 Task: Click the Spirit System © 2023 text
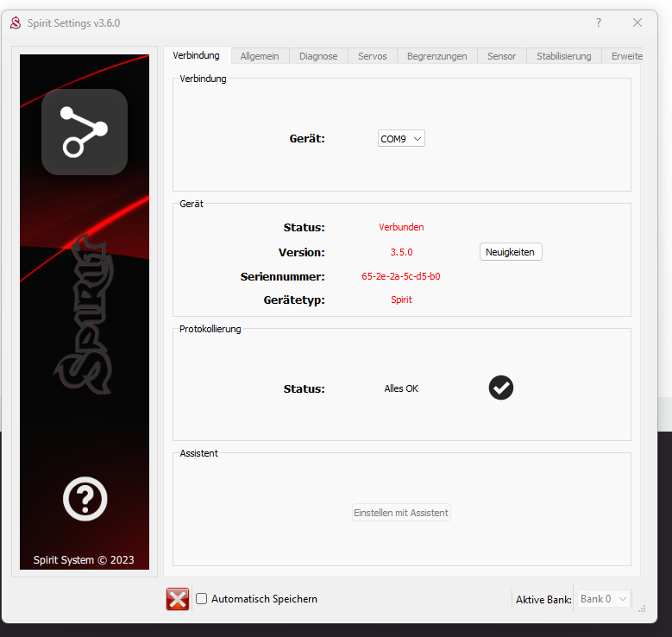click(84, 560)
